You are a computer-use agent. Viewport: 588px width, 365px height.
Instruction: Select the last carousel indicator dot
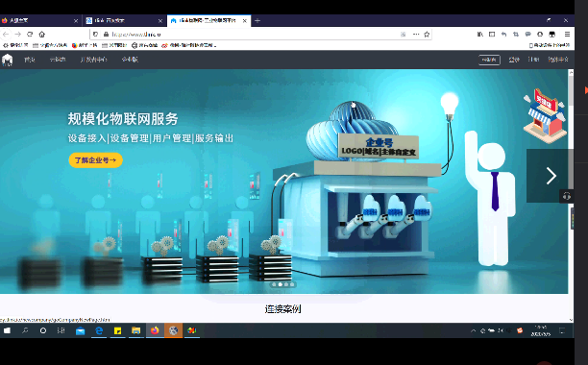click(x=292, y=284)
